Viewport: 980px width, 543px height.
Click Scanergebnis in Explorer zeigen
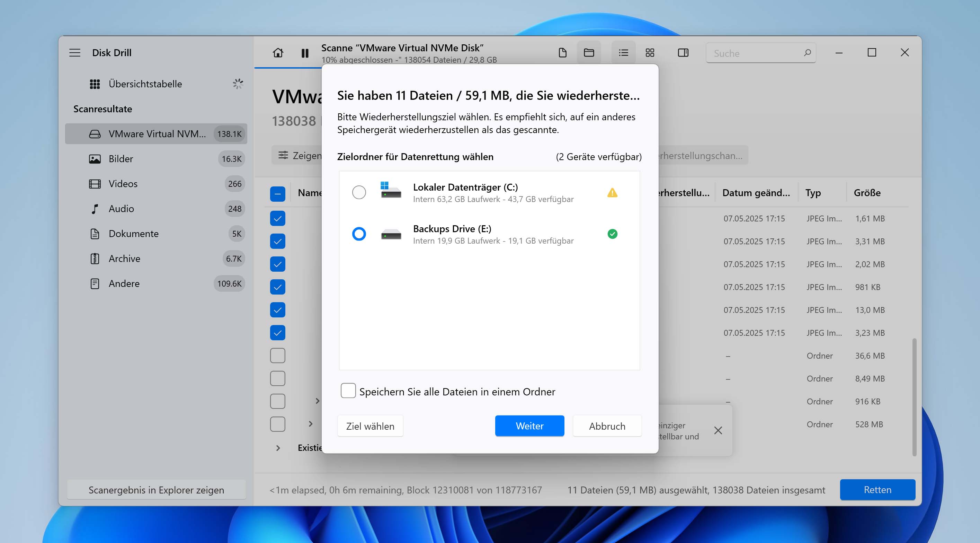tap(157, 490)
